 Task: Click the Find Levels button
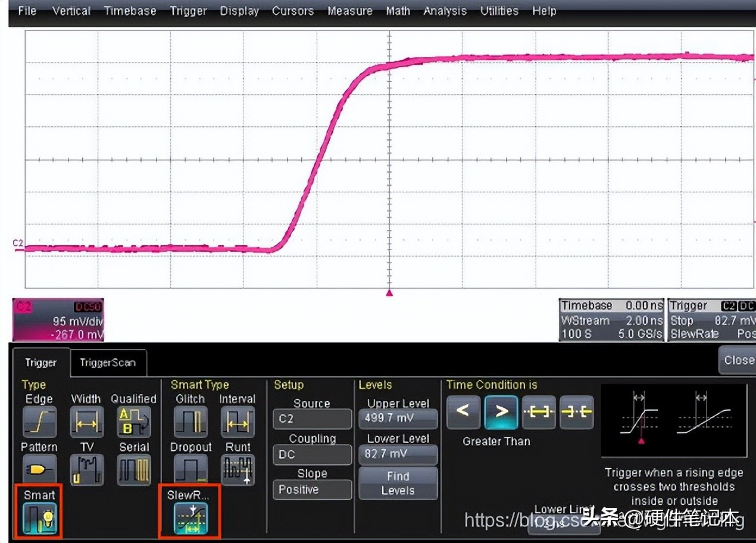tap(398, 483)
